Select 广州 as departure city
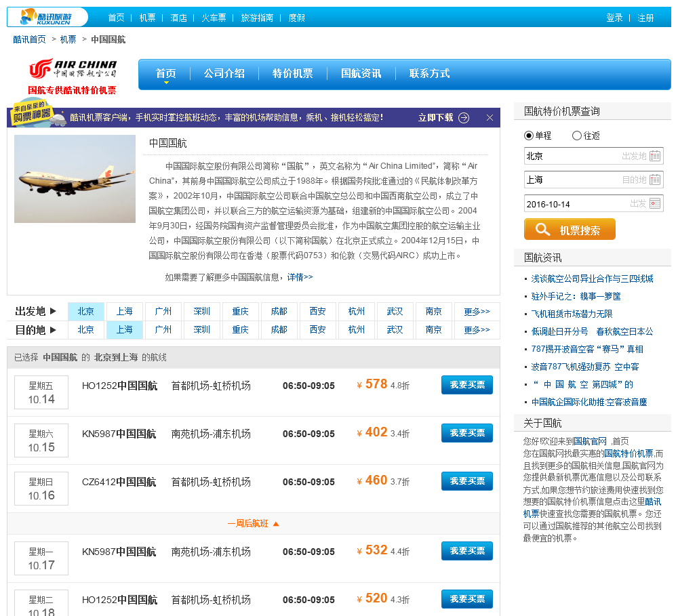678x616 pixels. [163, 311]
